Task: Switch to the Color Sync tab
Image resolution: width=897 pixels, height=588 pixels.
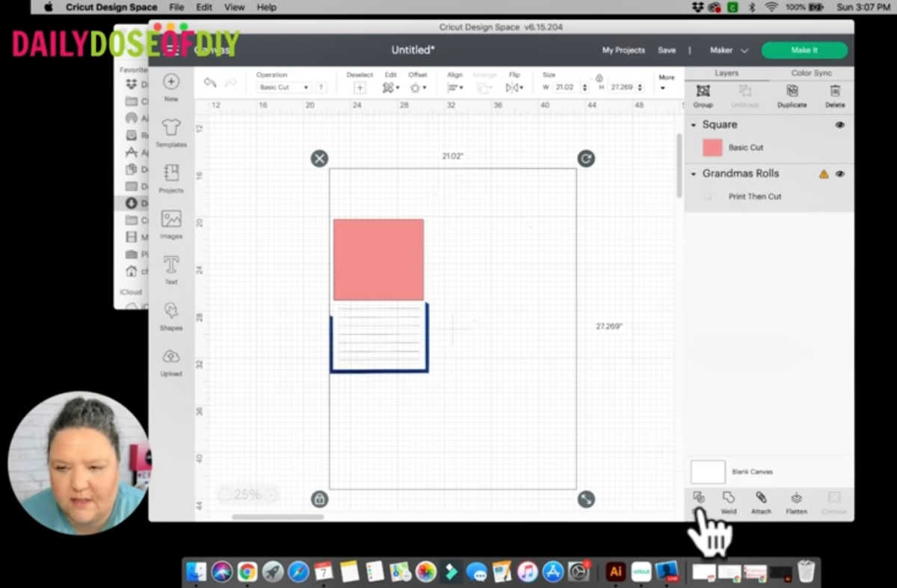Action: pyautogui.click(x=811, y=73)
